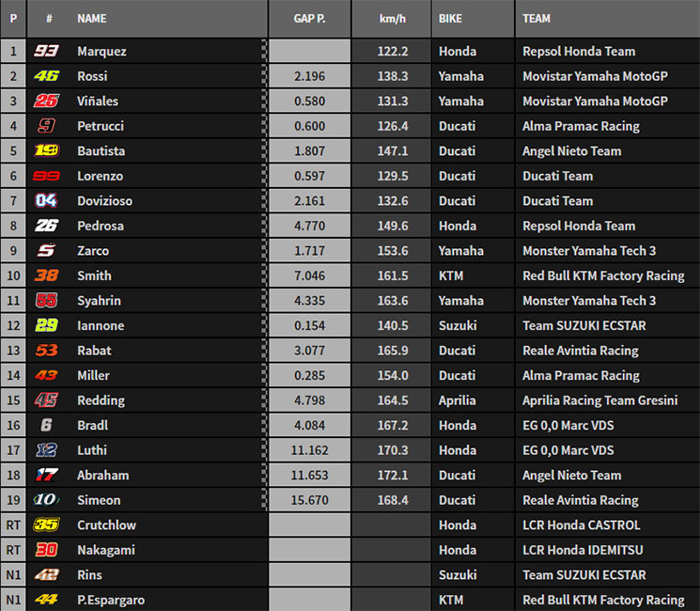This screenshot has height=611, width=700.
Task: Select Aprilia Racing Team Gresini team name
Action: 600,400
